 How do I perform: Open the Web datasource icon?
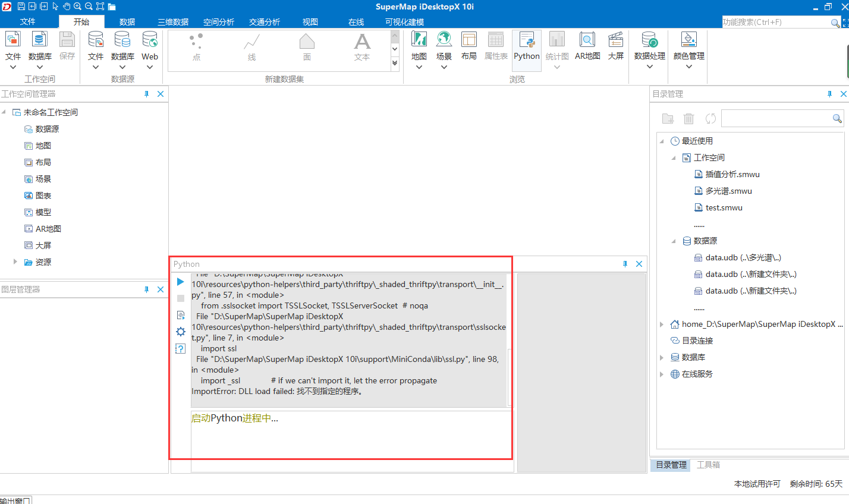coord(150,39)
